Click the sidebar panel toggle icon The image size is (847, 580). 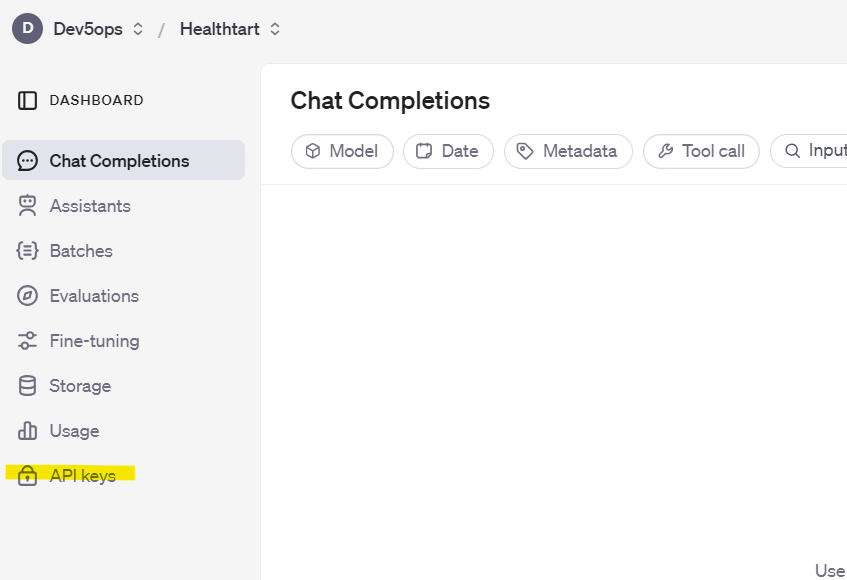pyautogui.click(x=27, y=100)
